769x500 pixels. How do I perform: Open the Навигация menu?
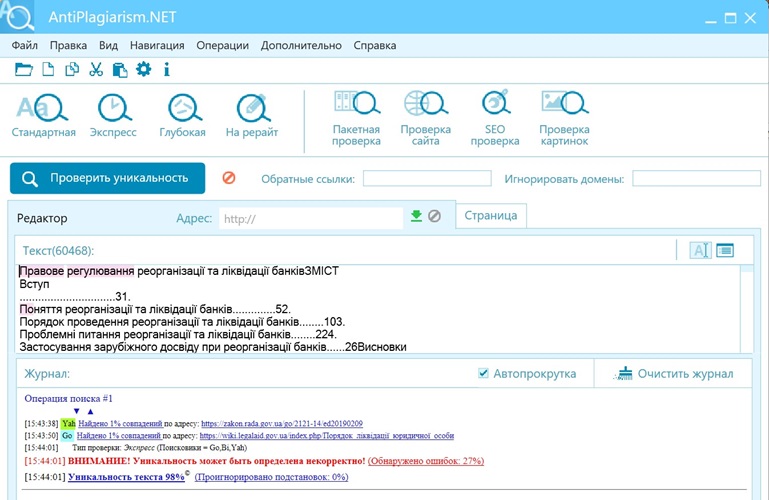tap(157, 46)
